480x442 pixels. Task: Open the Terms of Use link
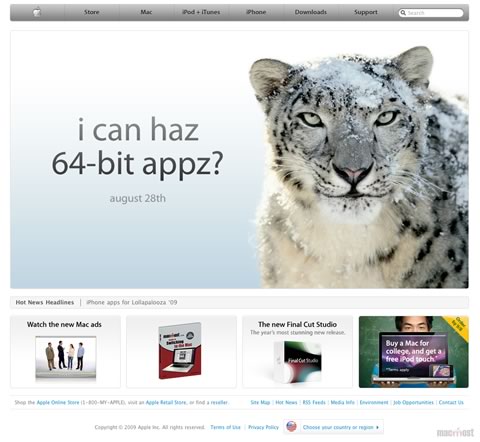[x=225, y=427]
